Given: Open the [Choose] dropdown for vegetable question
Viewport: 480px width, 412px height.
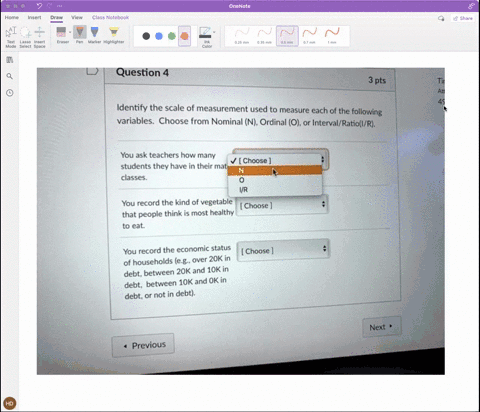Looking at the screenshot, I should [x=283, y=205].
